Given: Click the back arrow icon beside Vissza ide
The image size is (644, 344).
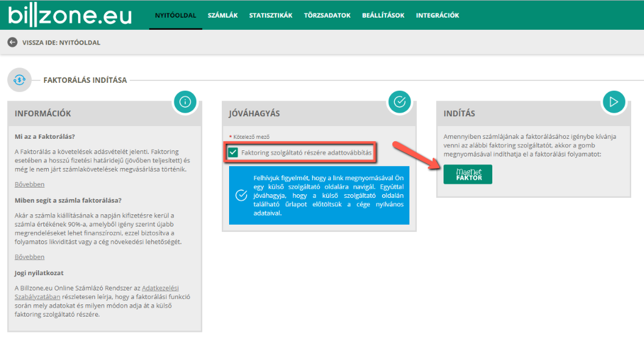Looking at the screenshot, I should [12, 42].
